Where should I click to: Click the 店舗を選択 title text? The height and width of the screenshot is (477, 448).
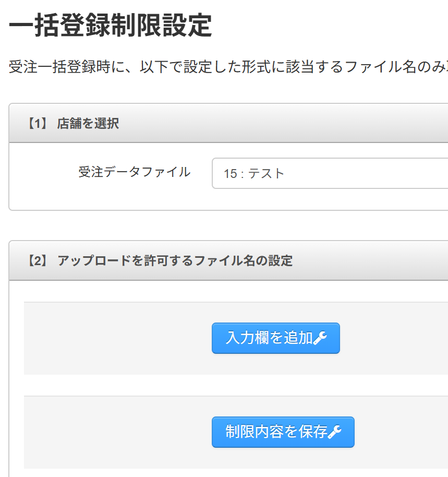point(88,124)
